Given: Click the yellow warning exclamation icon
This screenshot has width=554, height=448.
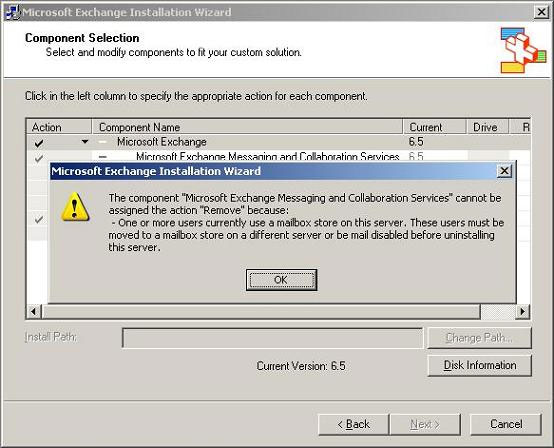Looking at the screenshot, I should [x=75, y=207].
